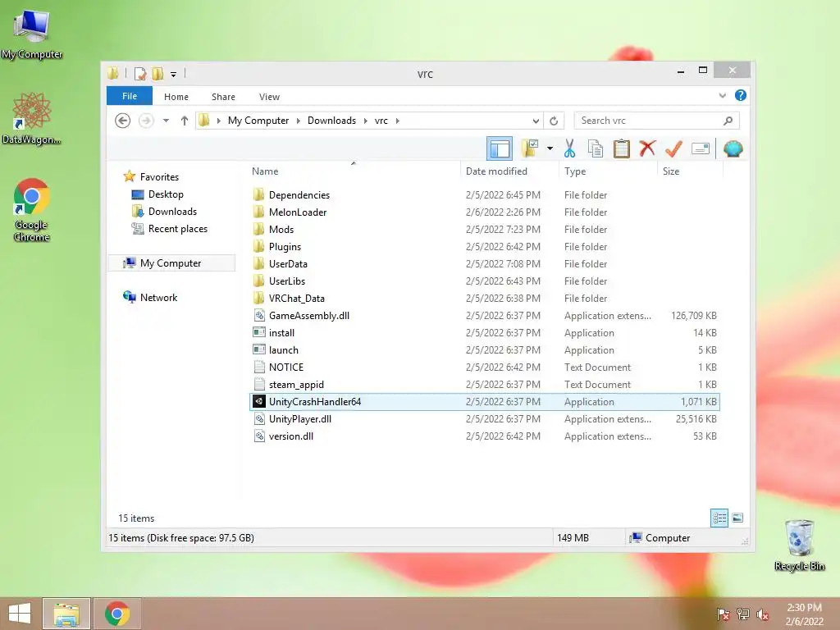
Task: Select Favorites in the navigation pane
Action: [159, 177]
